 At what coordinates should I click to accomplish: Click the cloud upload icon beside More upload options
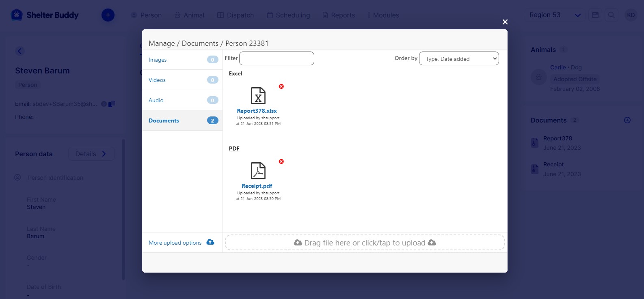click(210, 242)
